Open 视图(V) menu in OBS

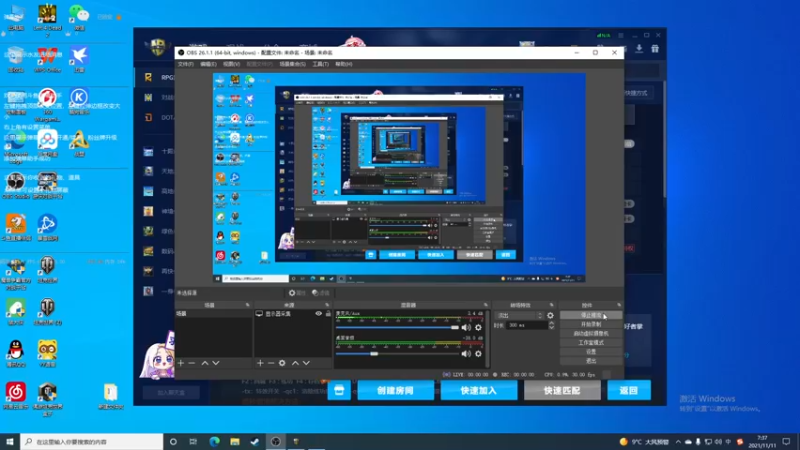pos(231,64)
